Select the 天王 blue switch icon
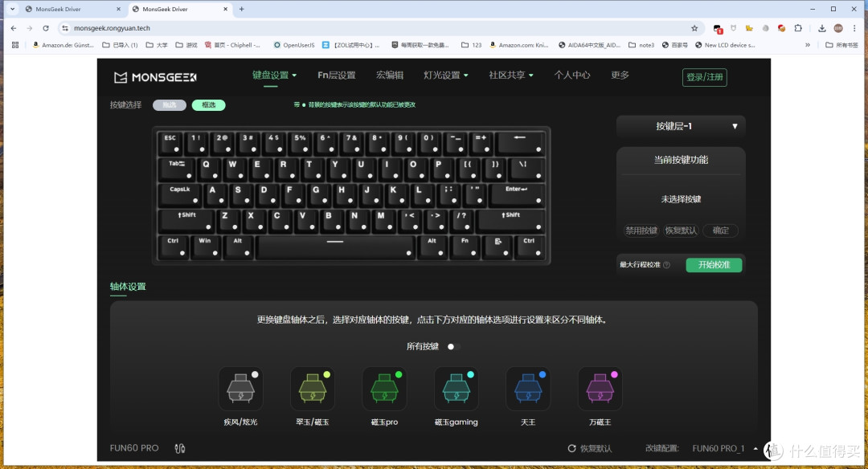The height and width of the screenshot is (469, 868). coord(528,388)
